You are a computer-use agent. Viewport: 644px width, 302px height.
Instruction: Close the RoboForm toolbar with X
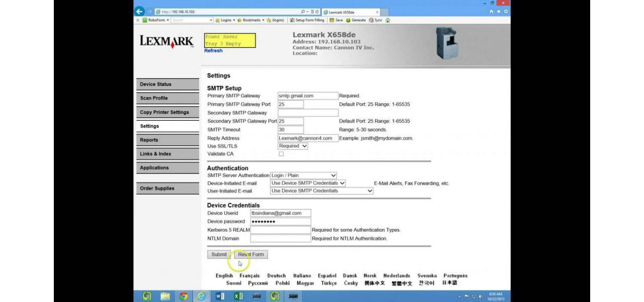point(138,20)
